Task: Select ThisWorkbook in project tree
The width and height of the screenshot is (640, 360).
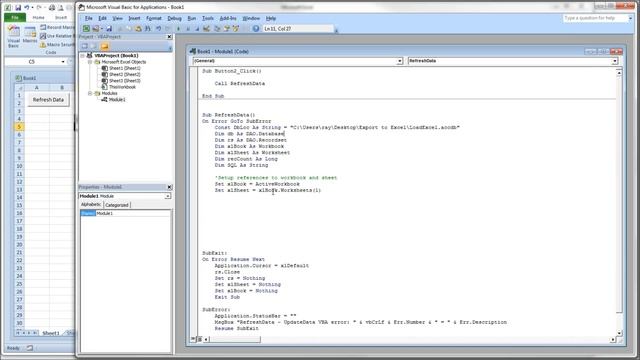Action: coord(122,87)
